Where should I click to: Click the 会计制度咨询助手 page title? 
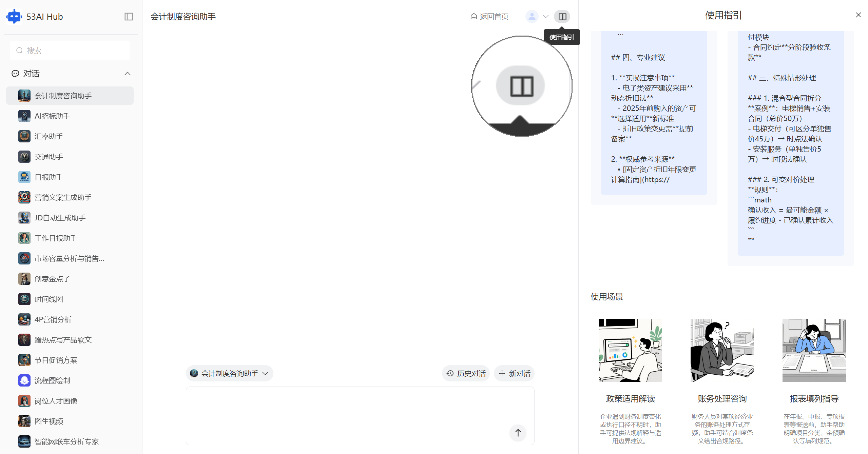(183, 17)
